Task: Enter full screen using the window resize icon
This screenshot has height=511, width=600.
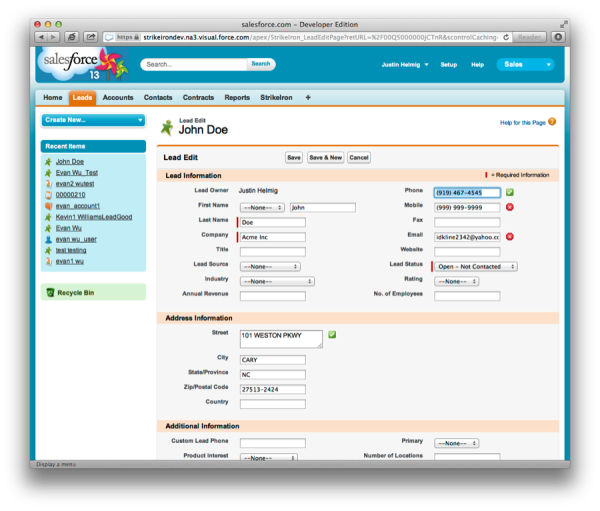Action: 563,24
